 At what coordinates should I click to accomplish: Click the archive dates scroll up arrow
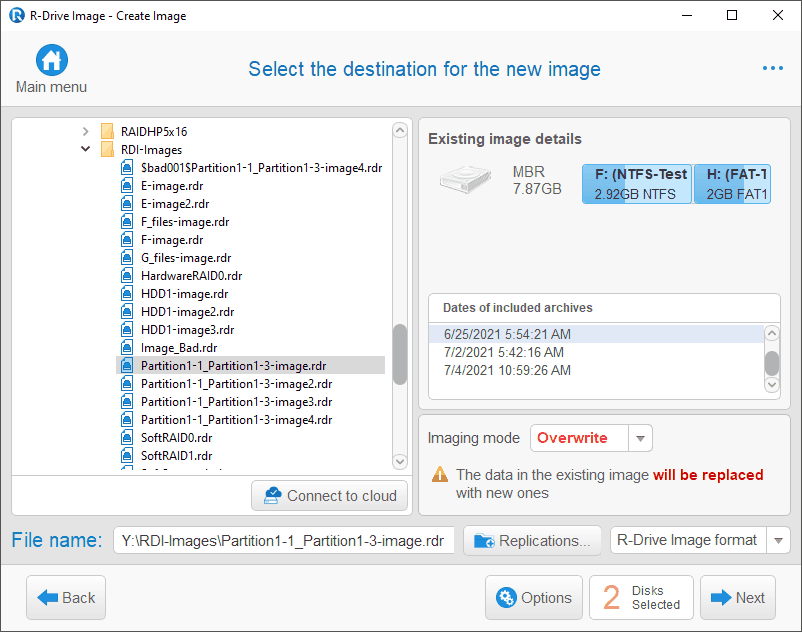pos(772,333)
